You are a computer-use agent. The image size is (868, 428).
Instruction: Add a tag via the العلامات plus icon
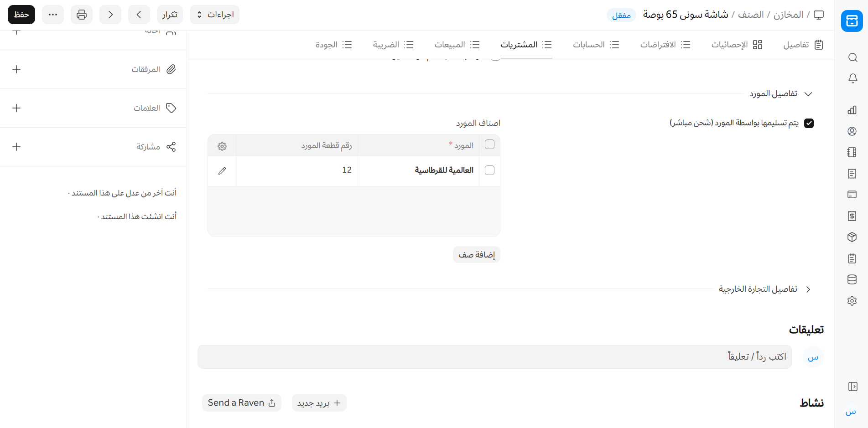point(16,108)
